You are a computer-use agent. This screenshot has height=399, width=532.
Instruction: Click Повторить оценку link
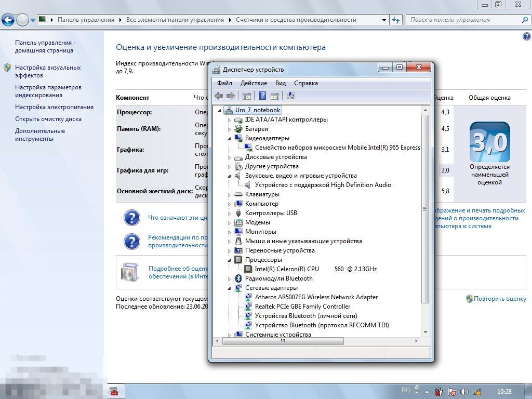coord(500,299)
